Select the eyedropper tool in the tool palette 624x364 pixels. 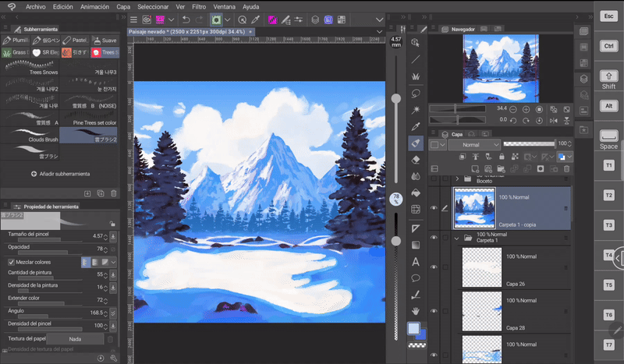coord(416,126)
